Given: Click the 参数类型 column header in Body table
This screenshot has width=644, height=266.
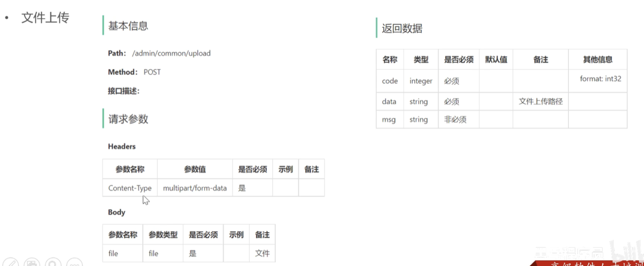Looking at the screenshot, I should pyautogui.click(x=163, y=235).
